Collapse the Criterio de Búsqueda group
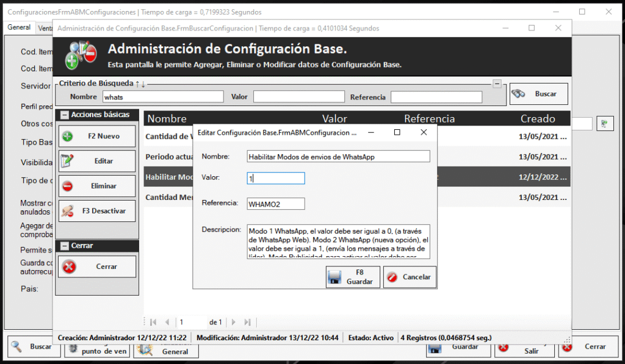 pyautogui.click(x=497, y=84)
